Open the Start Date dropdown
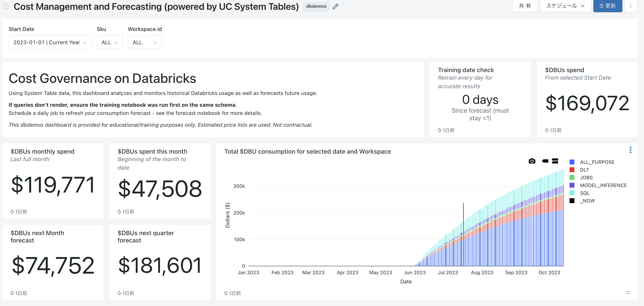The image size is (644, 306). pos(50,42)
